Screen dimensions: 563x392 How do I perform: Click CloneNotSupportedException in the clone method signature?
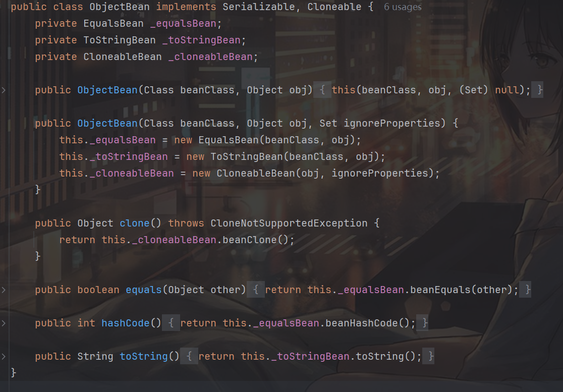[x=289, y=223]
